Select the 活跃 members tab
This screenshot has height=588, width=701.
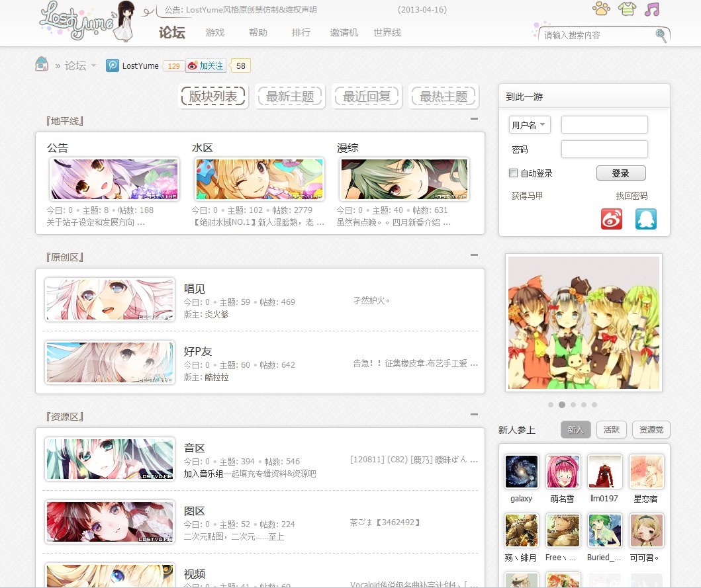[x=611, y=430]
